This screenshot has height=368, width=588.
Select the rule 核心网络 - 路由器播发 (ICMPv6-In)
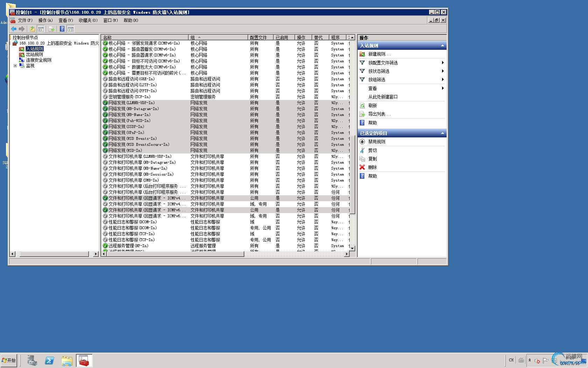click(226, 49)
